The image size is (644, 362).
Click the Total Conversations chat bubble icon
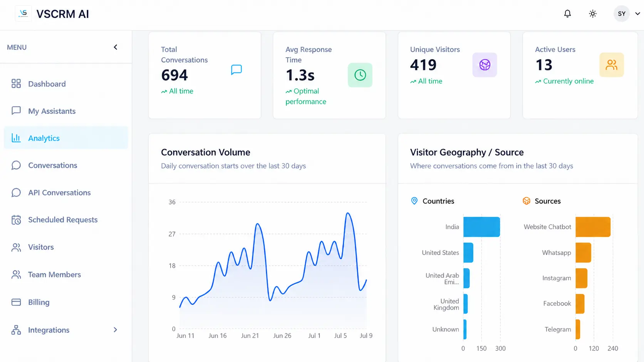(236, 70)
